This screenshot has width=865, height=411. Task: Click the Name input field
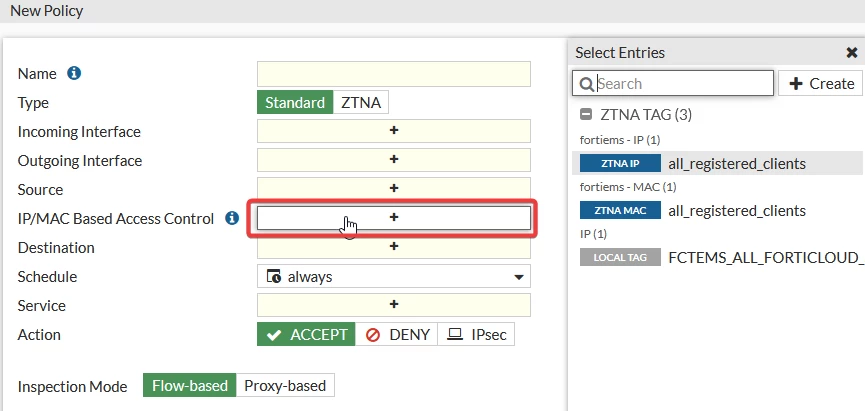394,74
